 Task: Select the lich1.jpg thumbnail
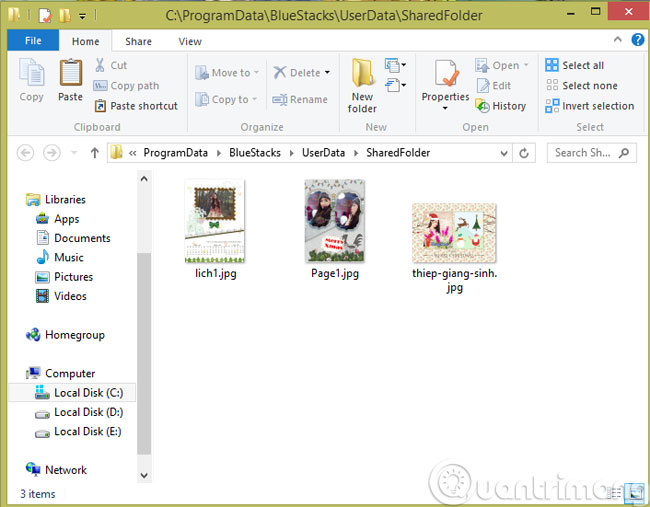pyautogui.click(x=215, y=221)
